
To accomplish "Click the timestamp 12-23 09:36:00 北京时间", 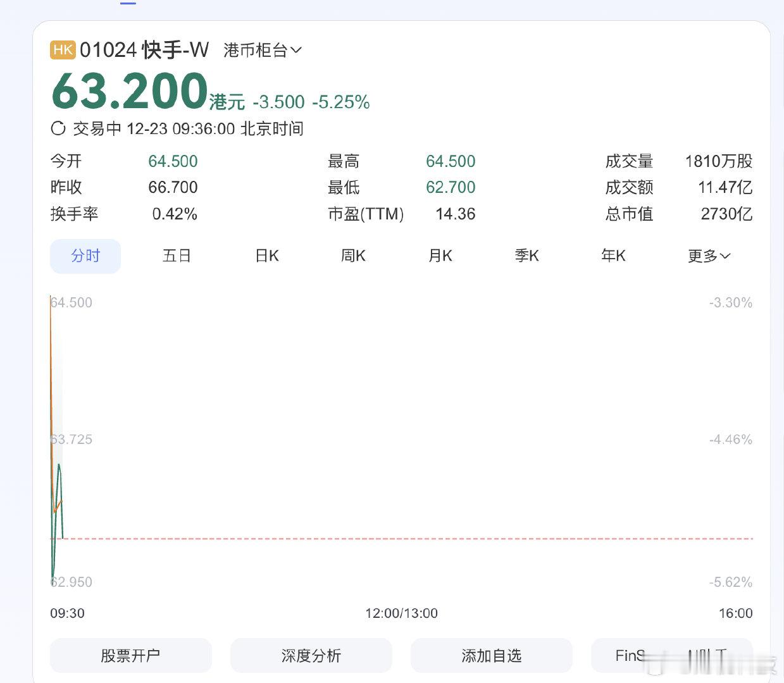I will click(215, 128).
